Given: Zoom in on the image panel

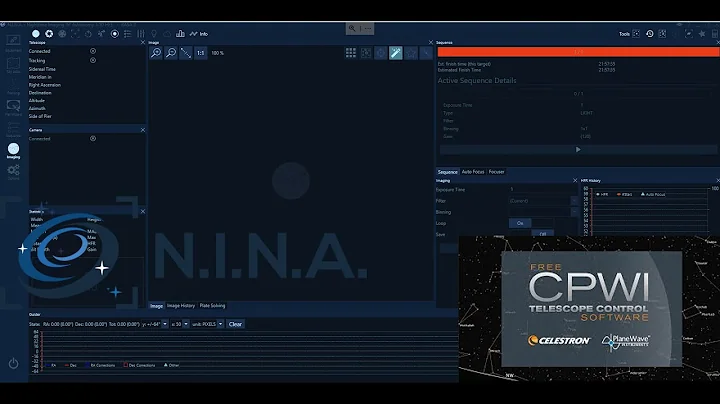Looking at the screenshot, I should click(x=156, y=53).
